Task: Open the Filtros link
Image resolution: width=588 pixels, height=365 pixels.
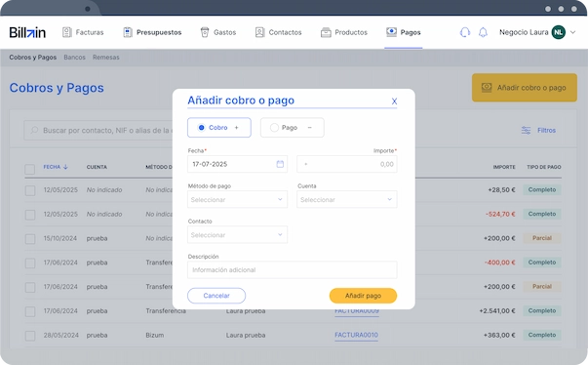Action: tap(546, 130)
